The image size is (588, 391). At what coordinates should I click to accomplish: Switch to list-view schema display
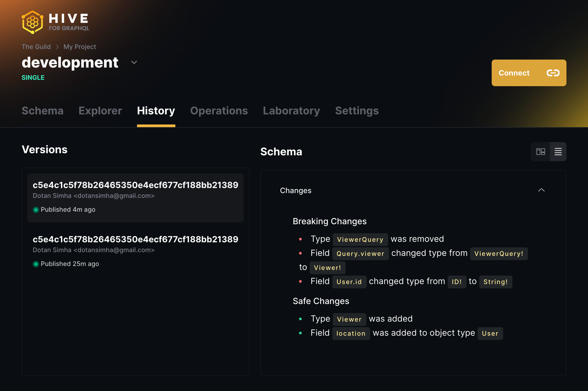(558, 151)
